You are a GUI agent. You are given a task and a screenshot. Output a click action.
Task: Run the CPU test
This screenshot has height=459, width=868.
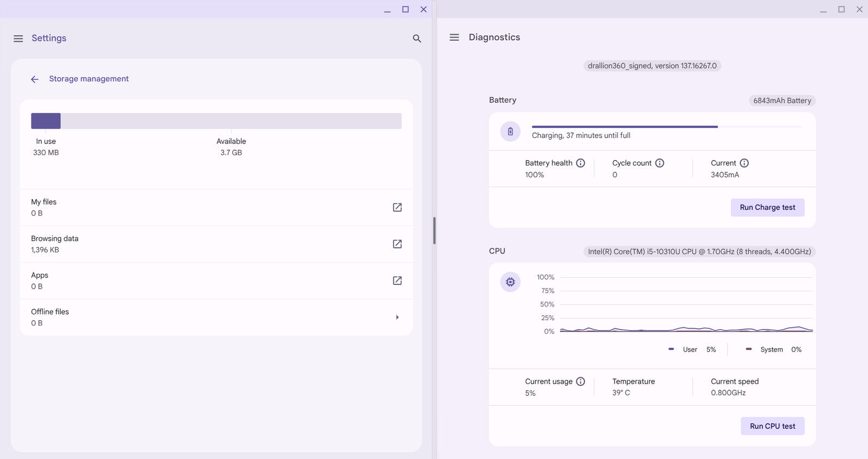pos(772,426)
